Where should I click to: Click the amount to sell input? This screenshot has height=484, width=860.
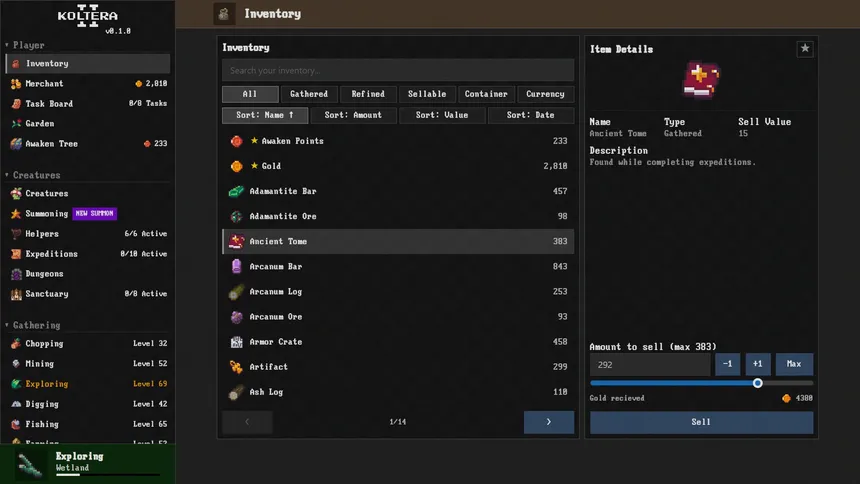click(x=650, y=364)
